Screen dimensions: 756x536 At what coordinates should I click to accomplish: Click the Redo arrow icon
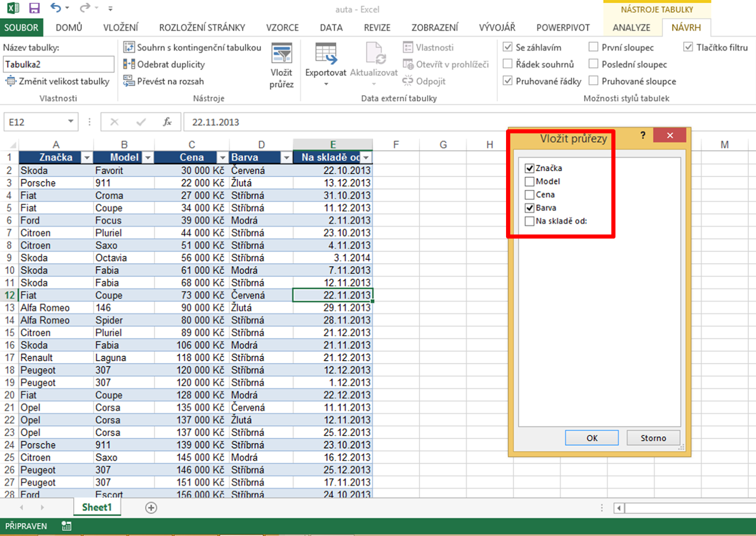click(x=85, y=8)
